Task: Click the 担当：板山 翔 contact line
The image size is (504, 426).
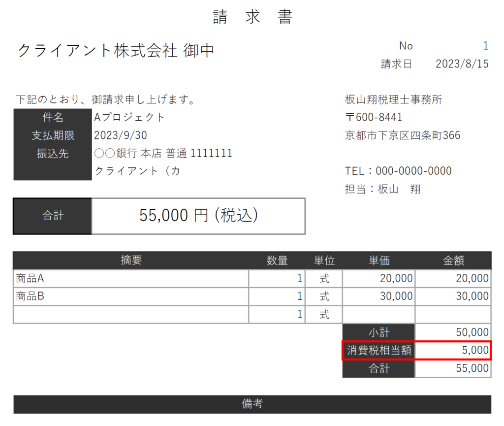Action: click(384, 189)
